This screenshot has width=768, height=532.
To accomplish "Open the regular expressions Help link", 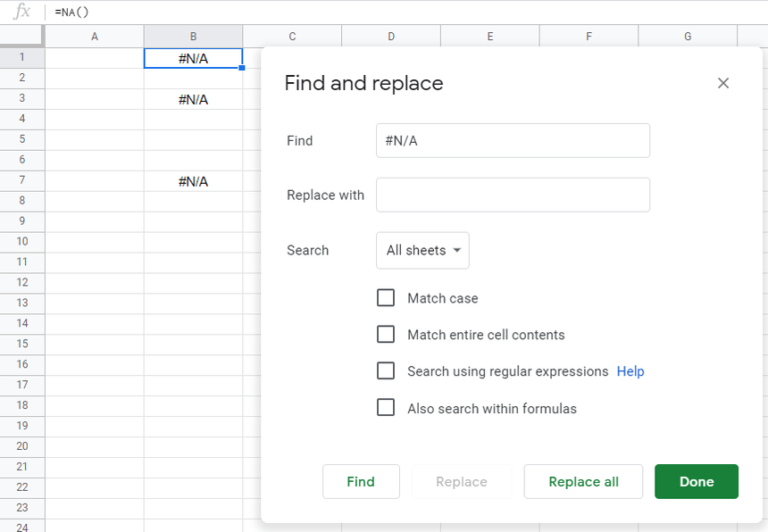I will coord(630,371).
